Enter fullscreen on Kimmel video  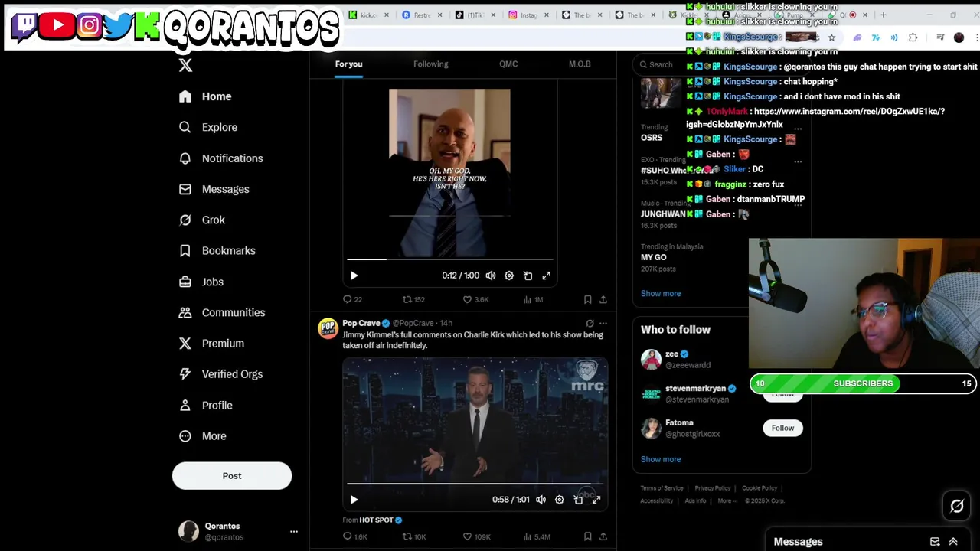point(596,500)
